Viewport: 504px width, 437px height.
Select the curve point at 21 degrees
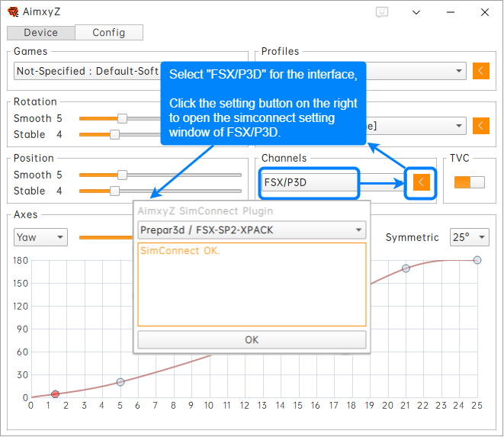point(406,268)
